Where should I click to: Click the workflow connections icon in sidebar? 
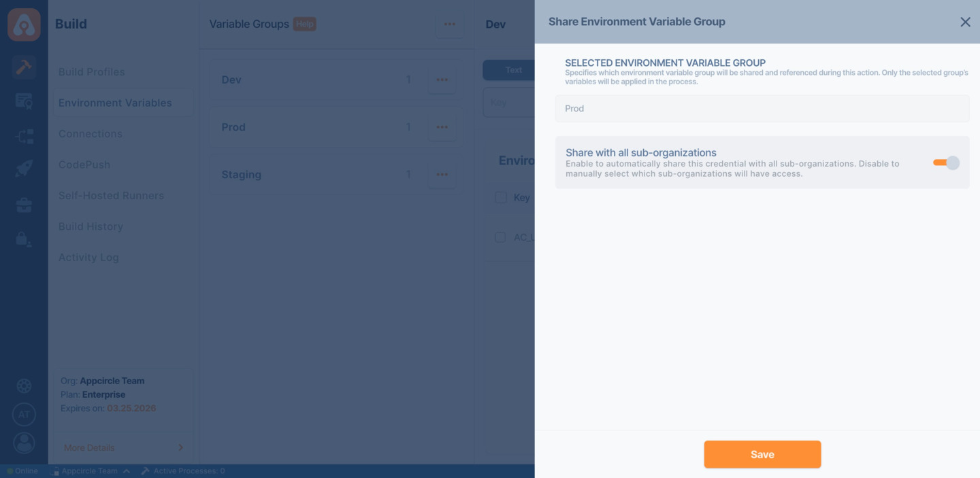pos(24,135)
